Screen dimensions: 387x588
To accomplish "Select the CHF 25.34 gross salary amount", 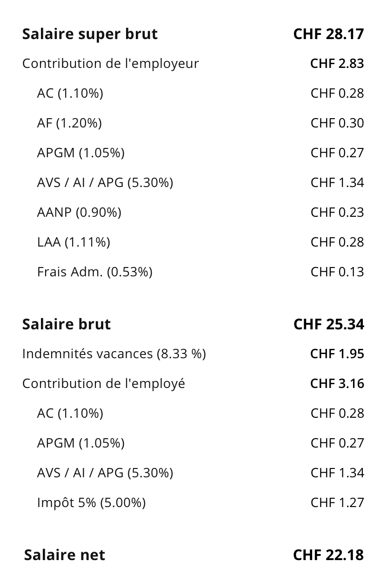I will [328, 324].
